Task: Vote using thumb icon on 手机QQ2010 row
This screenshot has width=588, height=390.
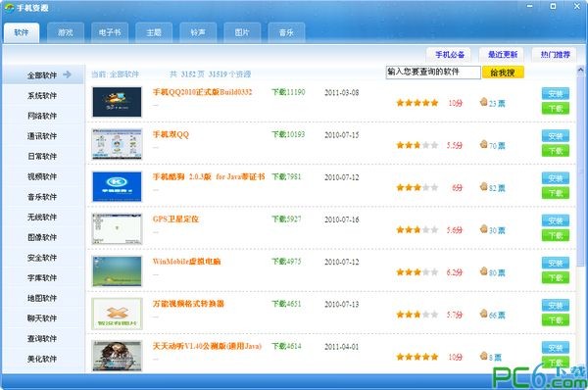Action: click(x=484, y=102)
